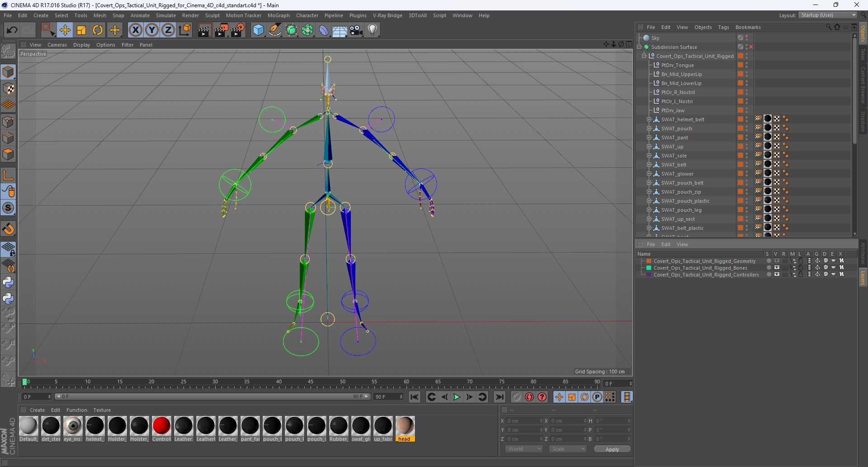Add a Camera object

[x=356, y=30]
